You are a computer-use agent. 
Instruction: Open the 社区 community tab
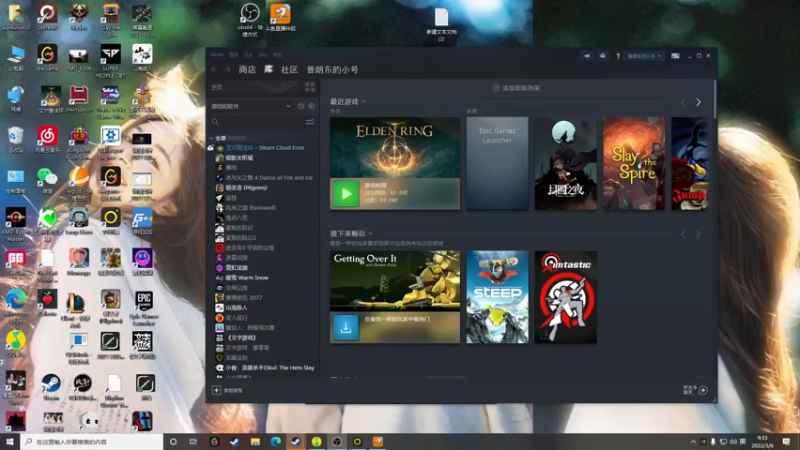(289, 69)
